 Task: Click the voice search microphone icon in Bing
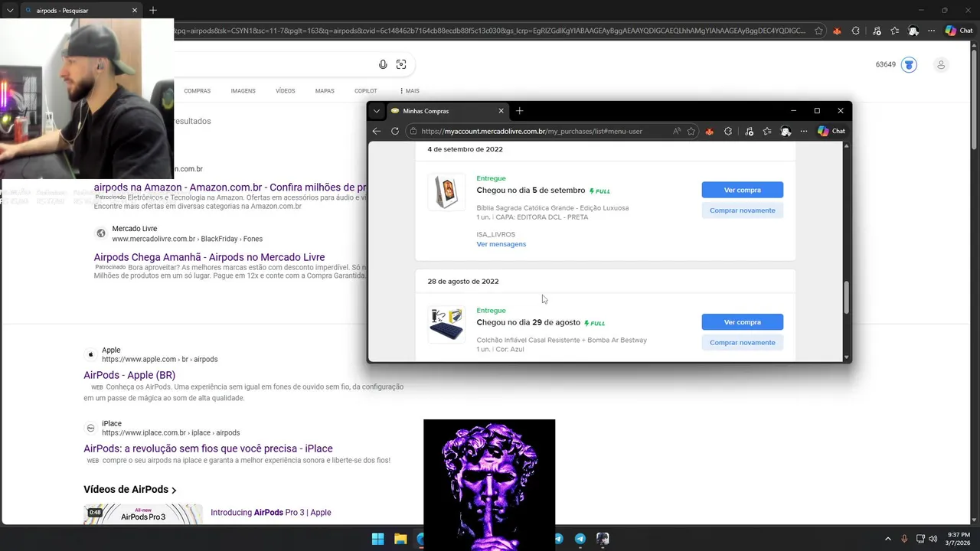(x=383, y=65)
